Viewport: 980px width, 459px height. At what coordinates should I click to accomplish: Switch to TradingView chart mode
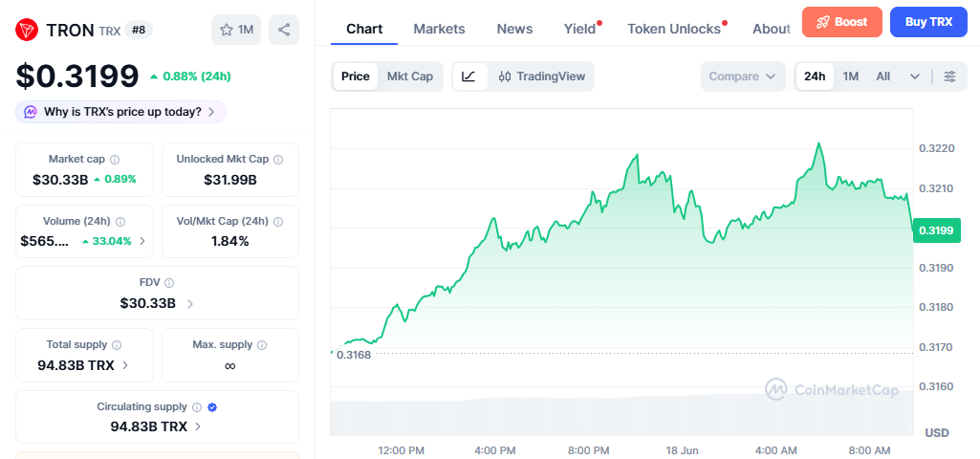coord(542,76)
